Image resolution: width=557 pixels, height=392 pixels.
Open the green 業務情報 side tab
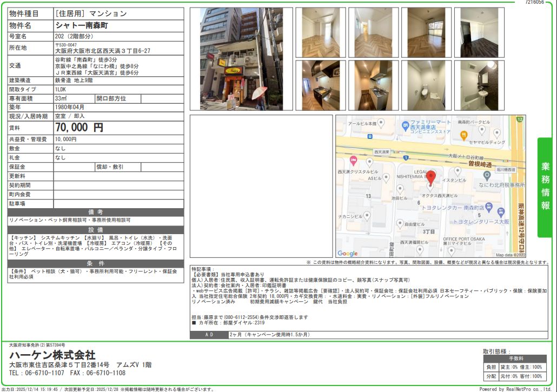tap(545, 187)
